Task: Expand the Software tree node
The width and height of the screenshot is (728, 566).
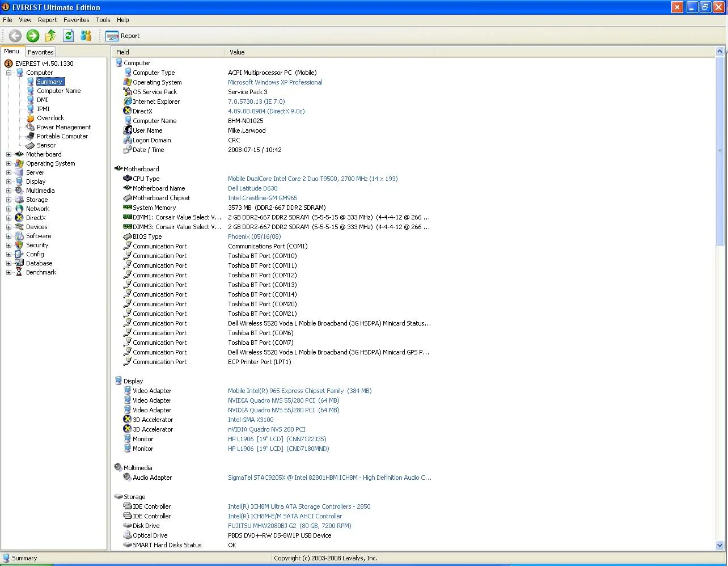Action: point(9,236)
